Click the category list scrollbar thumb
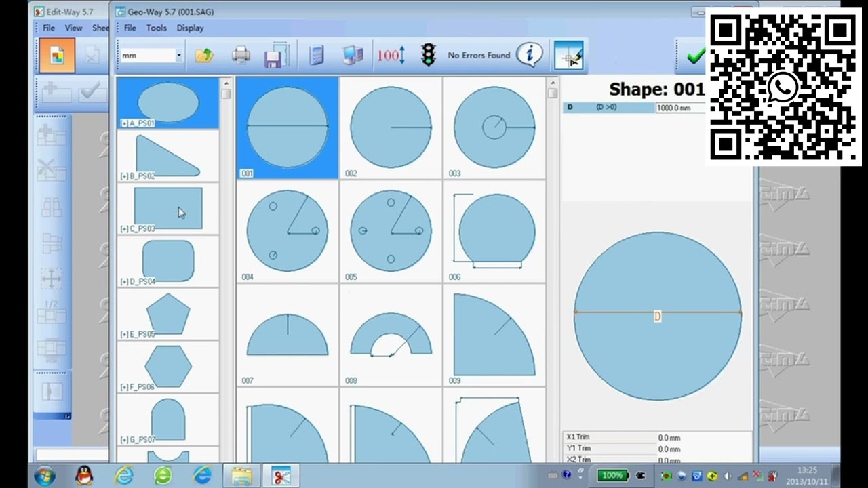Screen dimensions: 868x488 pos(226,94)
